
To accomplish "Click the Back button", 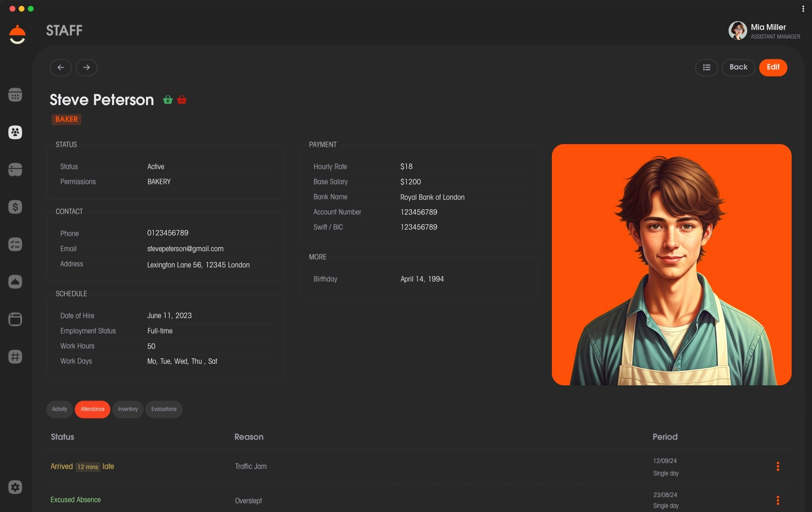I will coord(738,67).
